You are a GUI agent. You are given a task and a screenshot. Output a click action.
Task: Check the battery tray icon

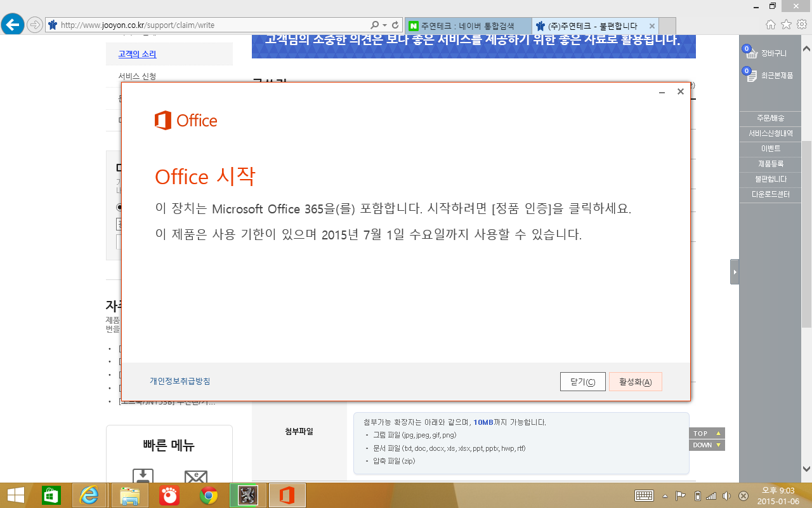pos(698,496)
